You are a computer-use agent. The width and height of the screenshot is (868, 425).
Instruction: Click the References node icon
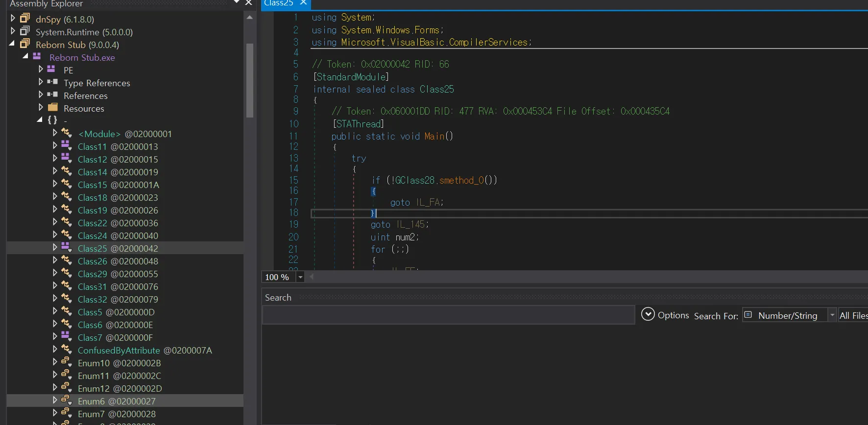pyautogui.click(x=53, y=95)
